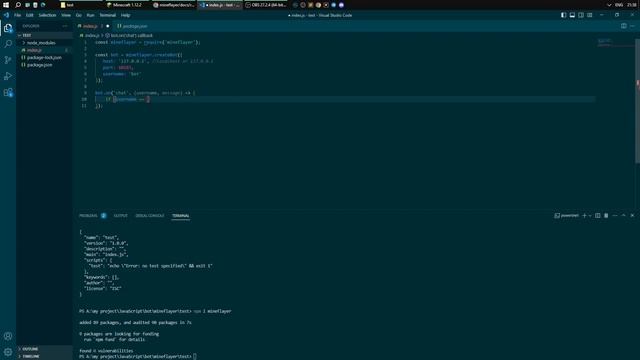The width and height of the screenshot is (640, 360).
Task: Open the terminal launch profile dropdown arrow
Action: coord(590,216)
